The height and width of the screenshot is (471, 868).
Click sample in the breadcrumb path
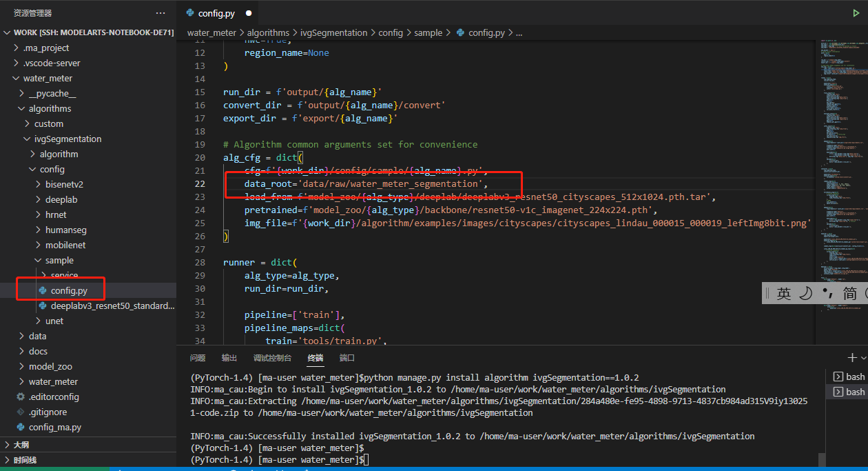[428, 32]
